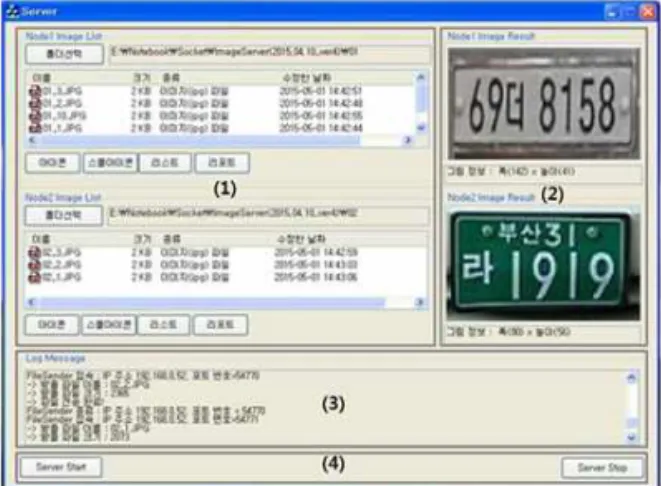Screen dimensions: 661x486
Task: Sort Node1 list by type (종류) column header
Action: coord(172,78)
